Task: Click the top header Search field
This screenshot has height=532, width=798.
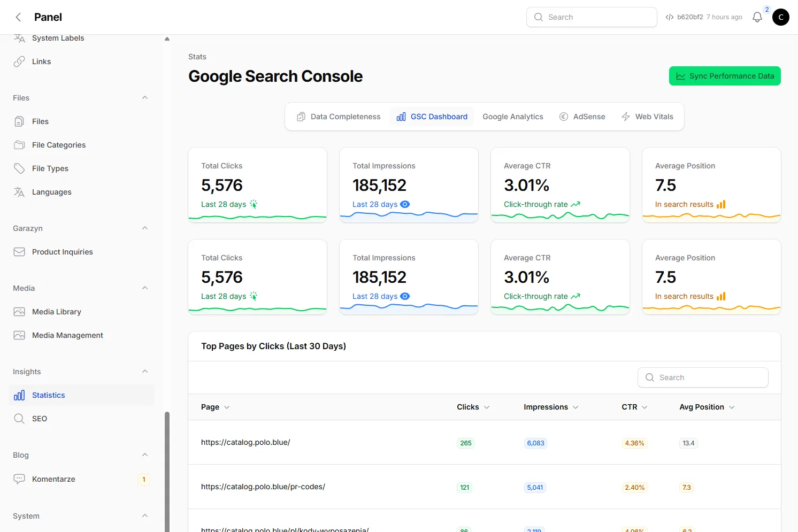Action: click(x=592, y=17)
